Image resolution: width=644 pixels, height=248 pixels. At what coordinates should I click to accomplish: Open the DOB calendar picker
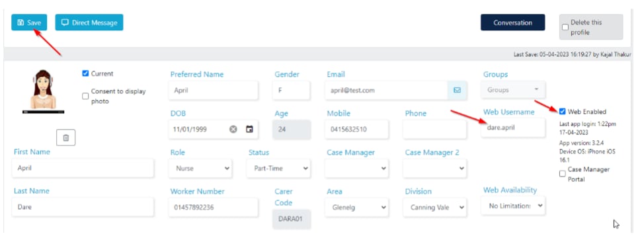249,130
